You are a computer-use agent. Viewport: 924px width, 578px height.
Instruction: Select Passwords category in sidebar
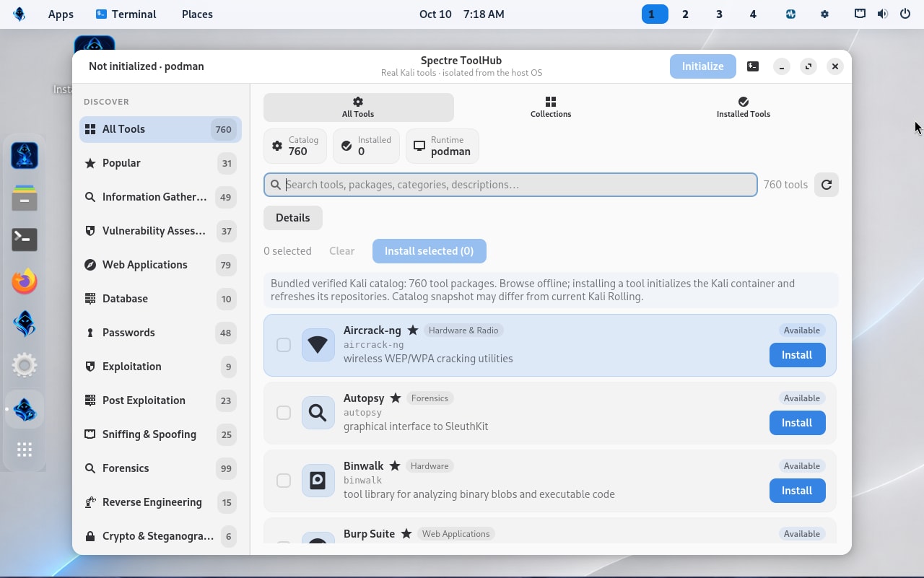160,333
